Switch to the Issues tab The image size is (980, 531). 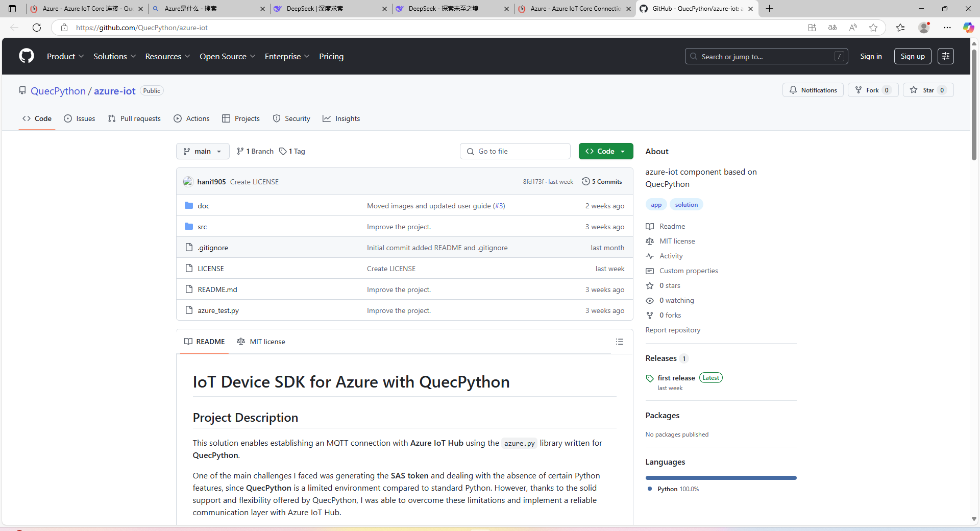click(x=80, y=118)
